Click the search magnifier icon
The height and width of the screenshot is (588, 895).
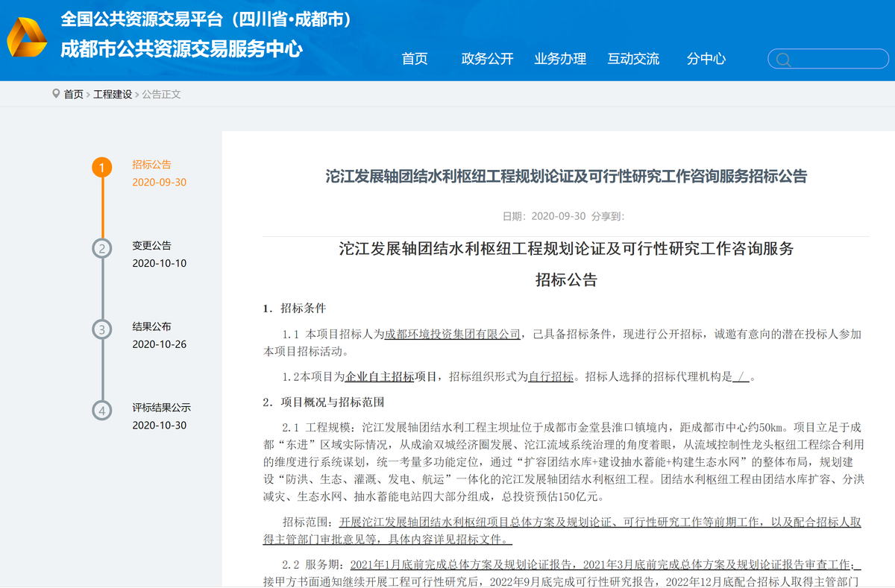tap(782, 60)
